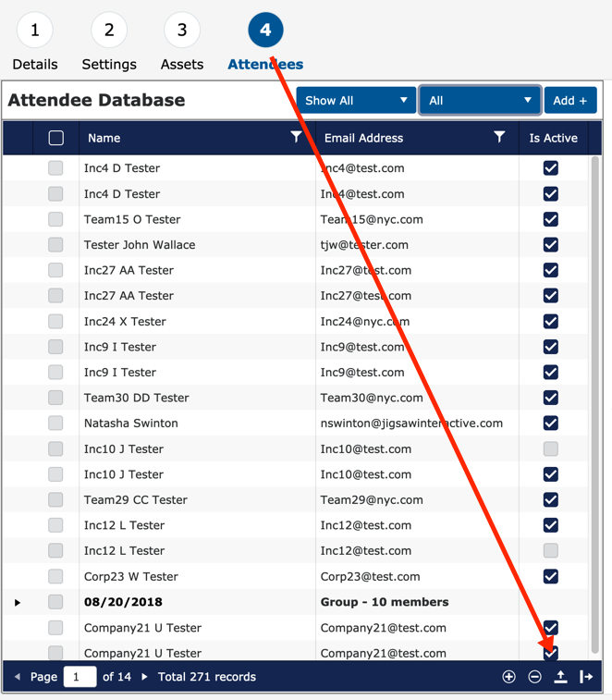Uncheck Is Active for Tester John Wallace
The height and width of the screenshot is (700, 612).
[551, 245]
